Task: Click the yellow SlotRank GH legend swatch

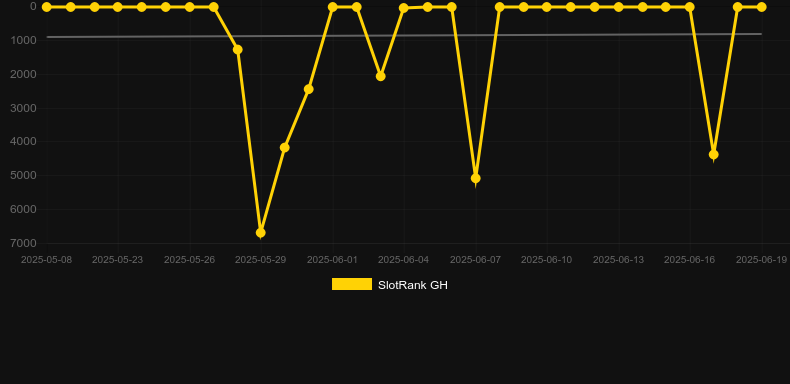Action: coord(352,284)
